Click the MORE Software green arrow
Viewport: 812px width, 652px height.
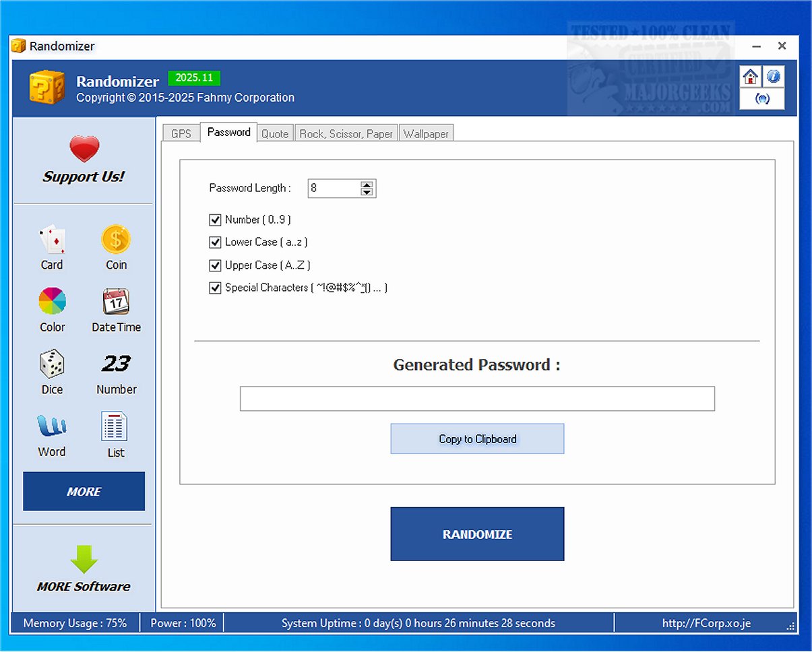point(84,559)
